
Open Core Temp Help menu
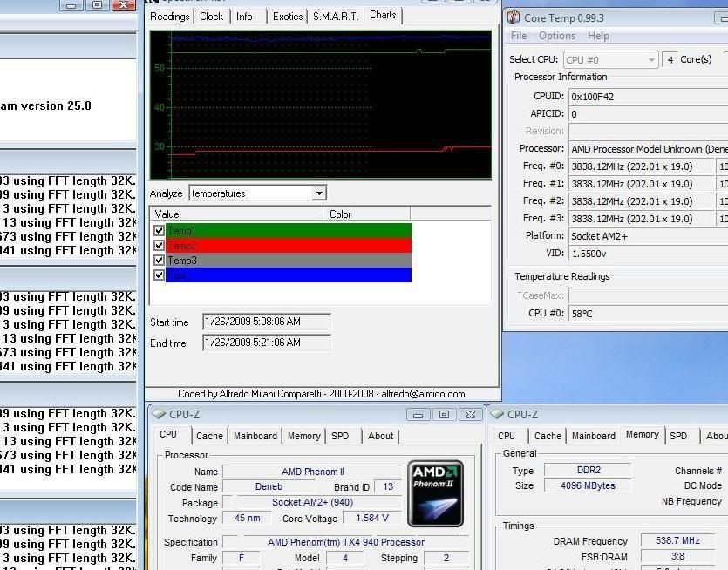tap(598, 36)
